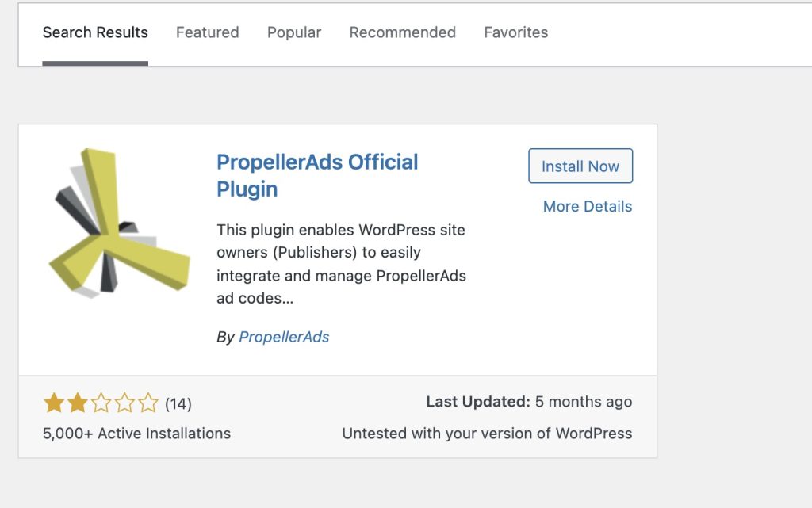
Task: Select the Recommended tab
Action: pos(402,32)
